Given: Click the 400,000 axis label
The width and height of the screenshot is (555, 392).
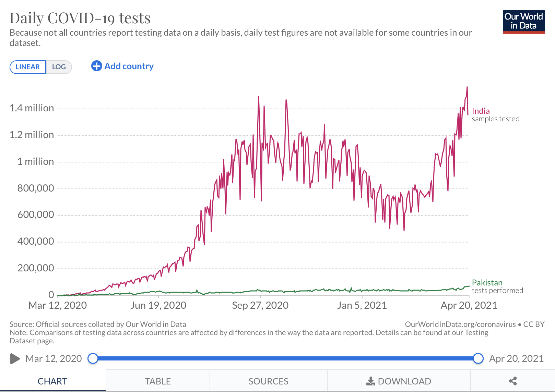Looking at the screenshot, I should [36, 242].
